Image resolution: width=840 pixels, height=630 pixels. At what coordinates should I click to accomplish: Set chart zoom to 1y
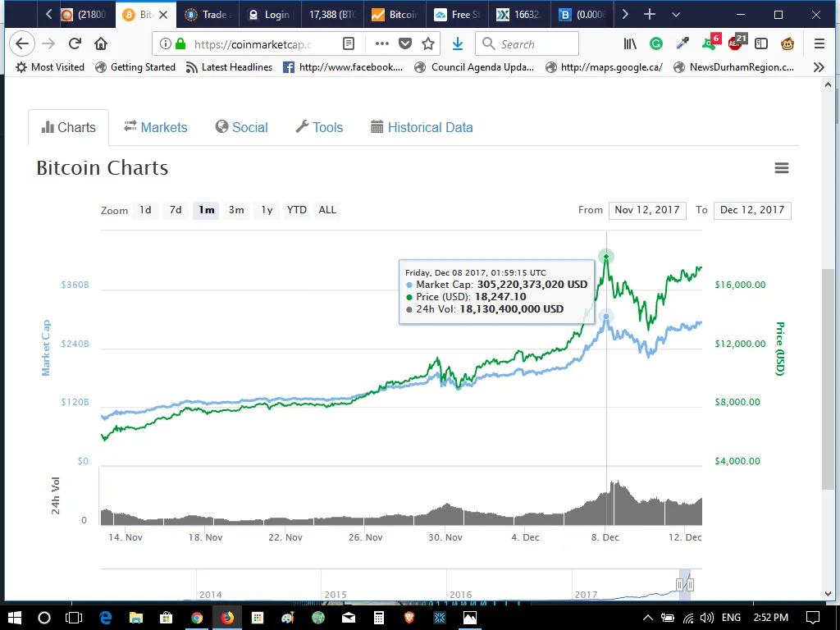267,210
